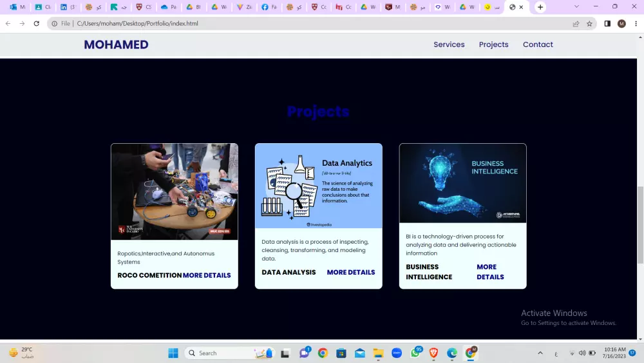Open File Explorer from the taskbar
This screenshot has height=363, width=644.
coord(378,353)
